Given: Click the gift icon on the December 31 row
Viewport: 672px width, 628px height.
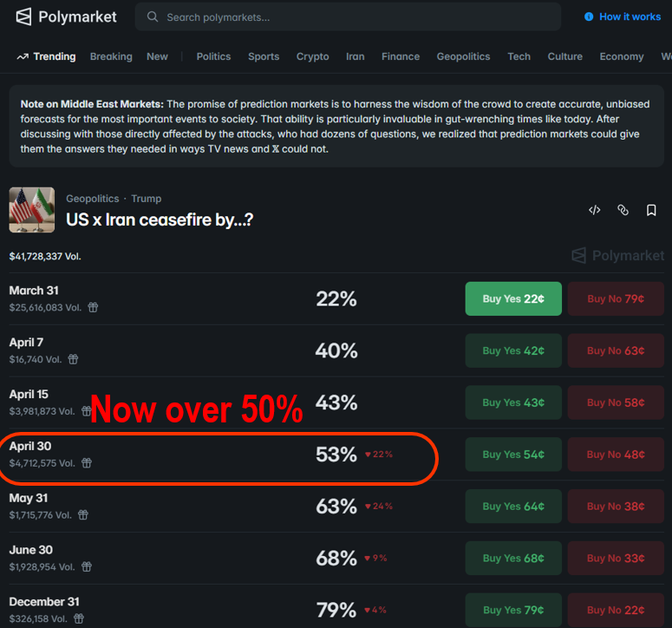Looking at the screenshot, I should (79, 618).
